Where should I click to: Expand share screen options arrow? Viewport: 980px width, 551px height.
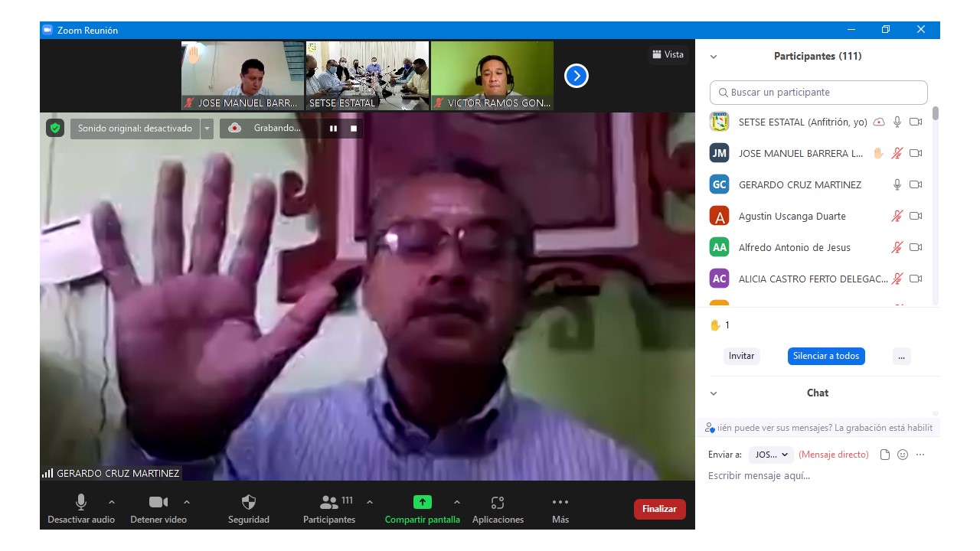457,502
